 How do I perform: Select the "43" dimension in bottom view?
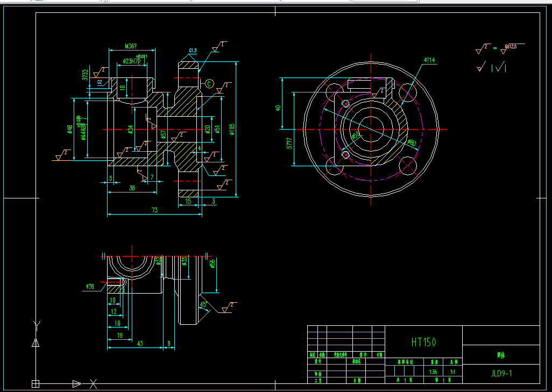[140, 344]
